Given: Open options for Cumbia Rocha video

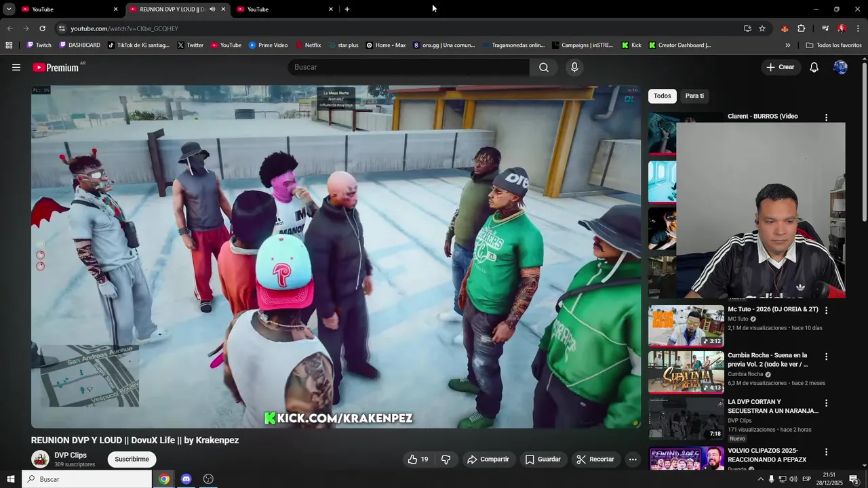Looking at the screenshot, I should point(826,357).
